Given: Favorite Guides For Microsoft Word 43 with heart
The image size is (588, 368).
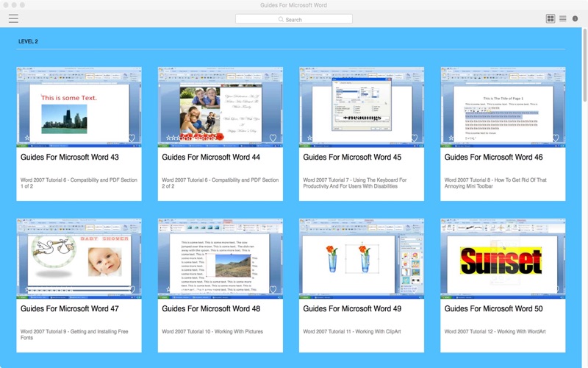Looking at the screenshot, I should [132, 138].
